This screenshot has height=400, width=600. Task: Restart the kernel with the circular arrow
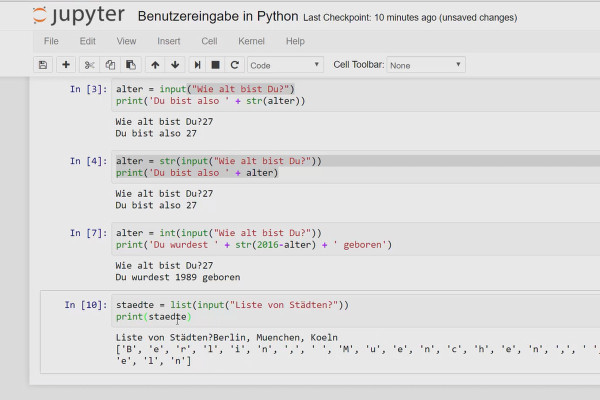235,65
